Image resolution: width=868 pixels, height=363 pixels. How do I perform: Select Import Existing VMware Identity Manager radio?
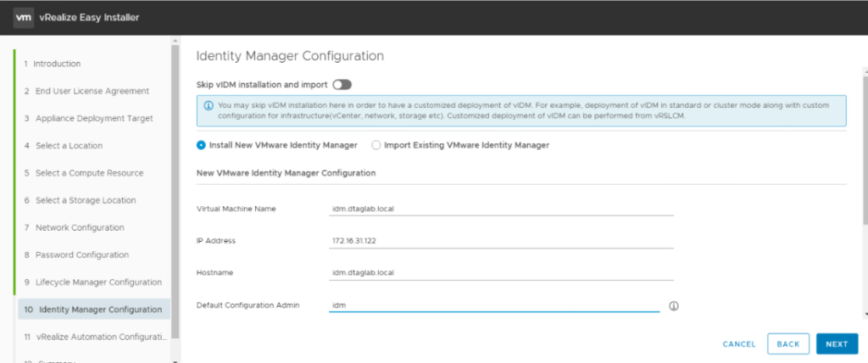(376, 145)
